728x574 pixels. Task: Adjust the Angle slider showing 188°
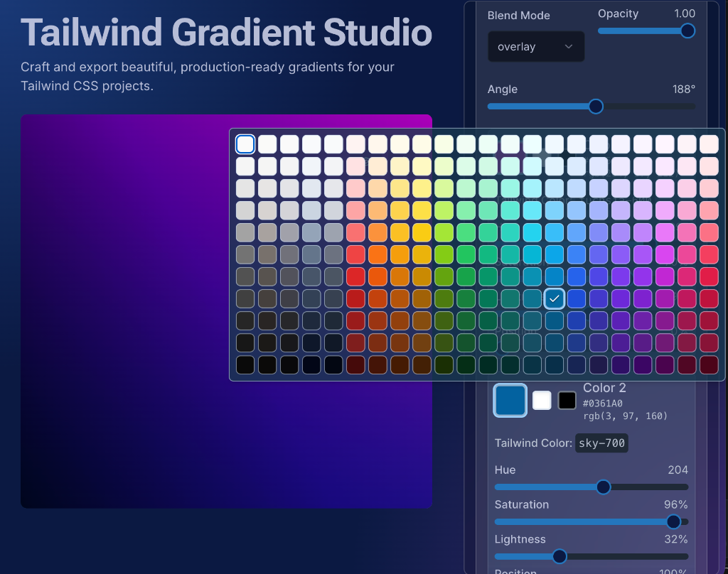pos(596,107)
